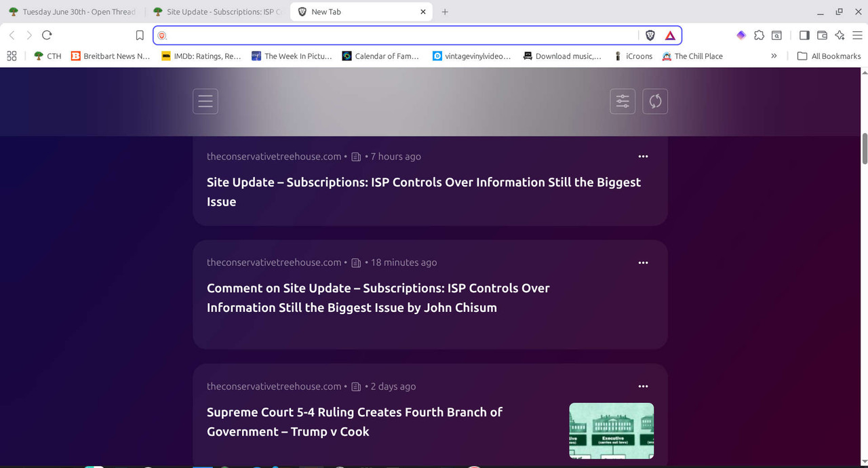This screenshot has width=868, height=468.
Task: Click the purple diamond extension icon
Action: click(741, 35)
